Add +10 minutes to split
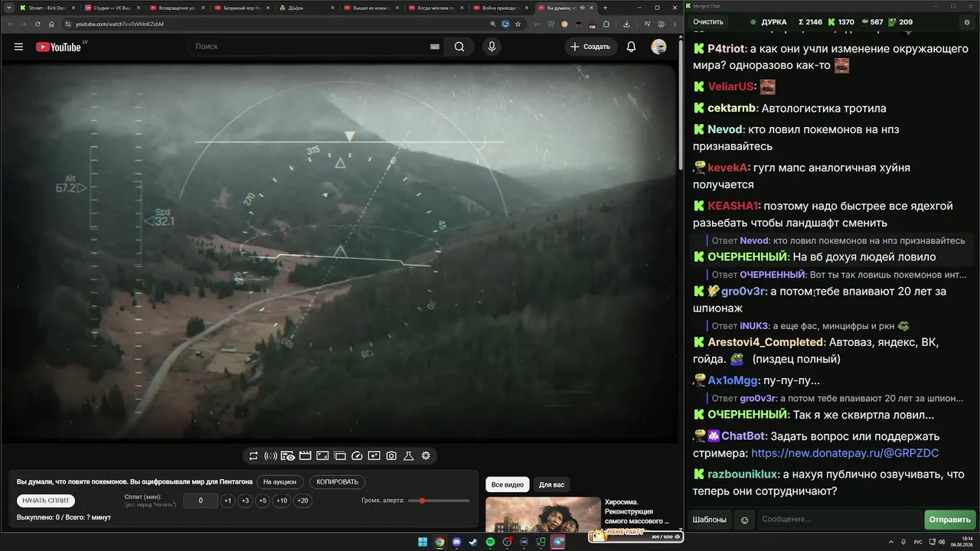 coord(282,500)
